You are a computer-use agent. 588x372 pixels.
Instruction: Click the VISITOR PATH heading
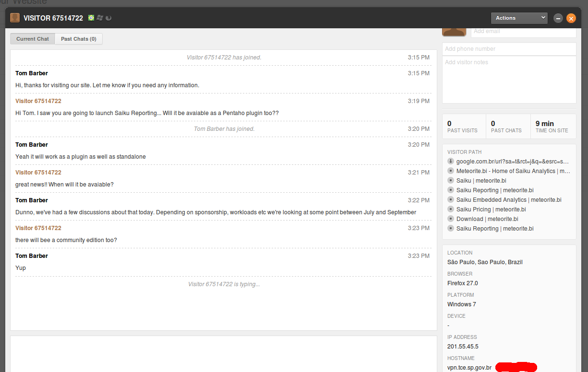click(x=464, y=152)
